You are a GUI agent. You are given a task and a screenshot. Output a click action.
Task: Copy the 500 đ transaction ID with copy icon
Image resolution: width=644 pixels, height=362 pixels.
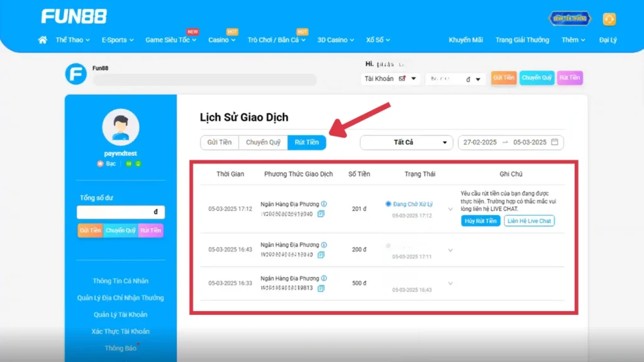[x=320, y=288]
